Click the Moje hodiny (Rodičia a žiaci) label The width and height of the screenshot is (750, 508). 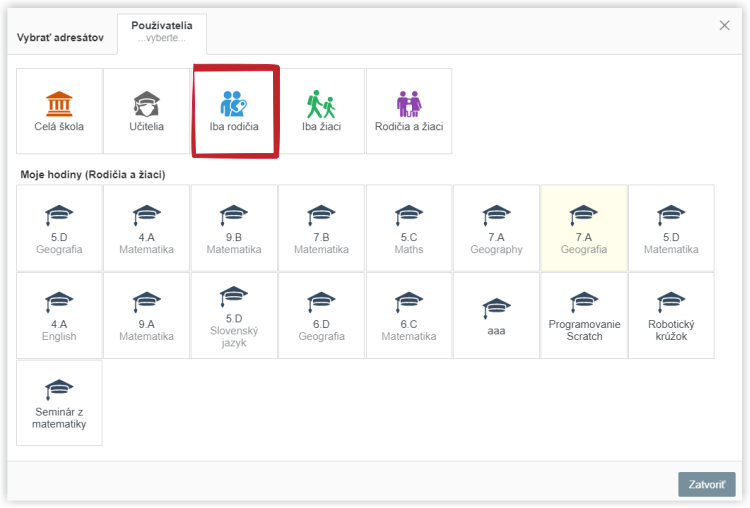(93, 175)
